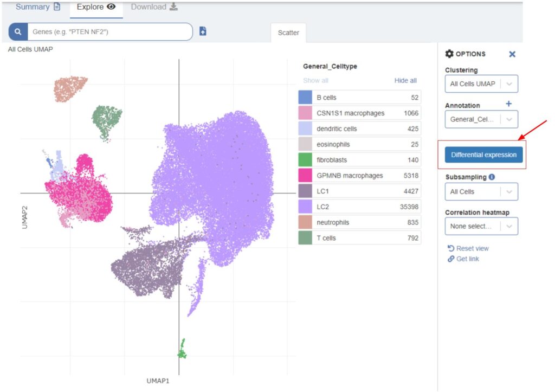Toggle the LC2 legend entry
Image resolution: width=555 pixels, height=392 pixels.
pyautogui.click(x=359, y=207)
